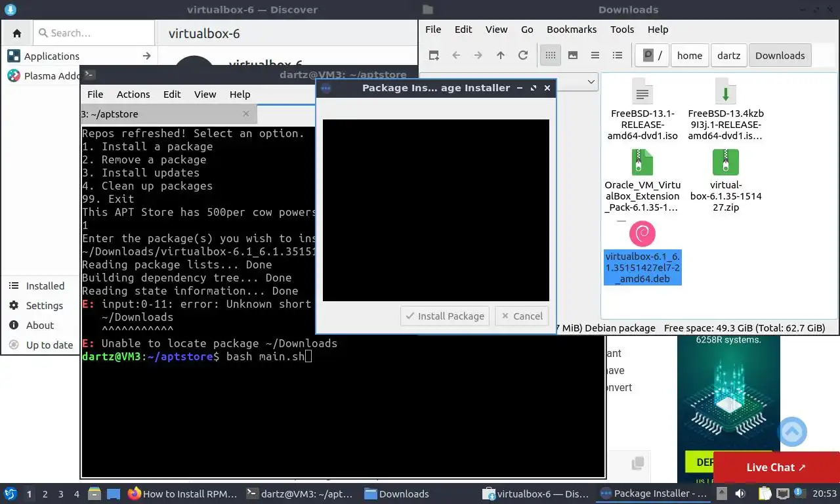The width and height of the screenshot is (840, 504).
Task: Close the ~/aptstore terminal tab
Action: click(246, 114)
